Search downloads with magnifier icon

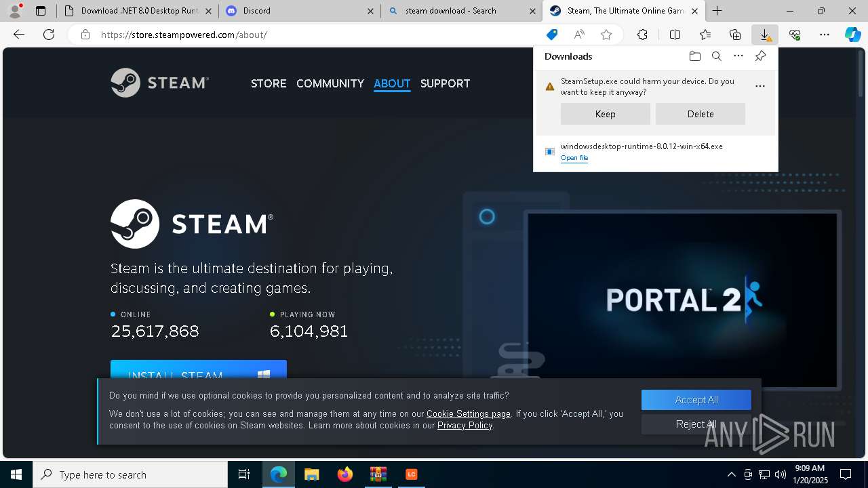click(717, 56)
